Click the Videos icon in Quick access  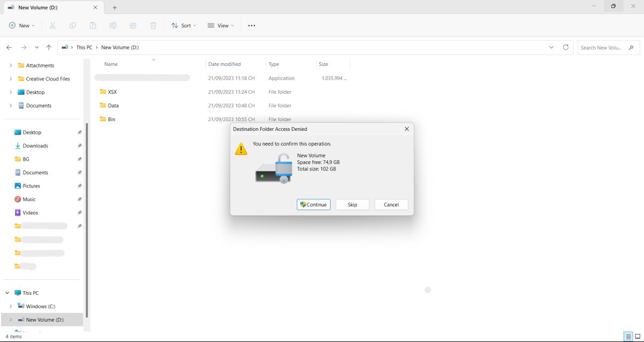18,213
